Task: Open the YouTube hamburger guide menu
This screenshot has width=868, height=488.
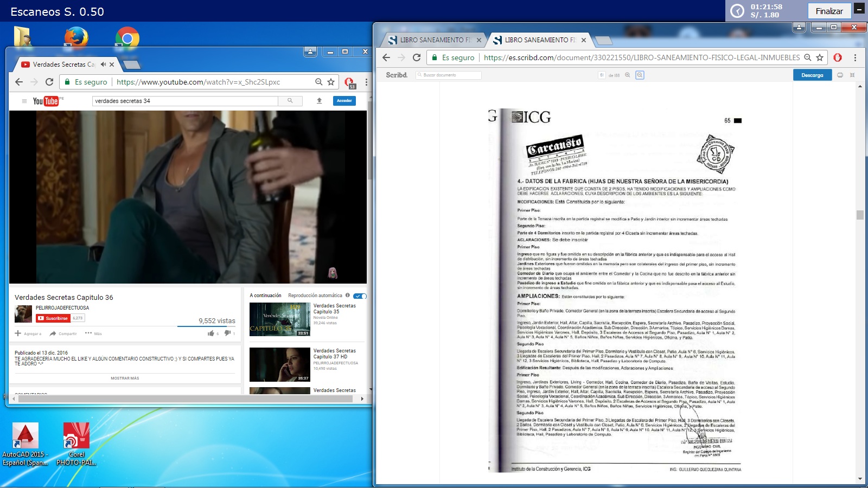Action: 24,101
